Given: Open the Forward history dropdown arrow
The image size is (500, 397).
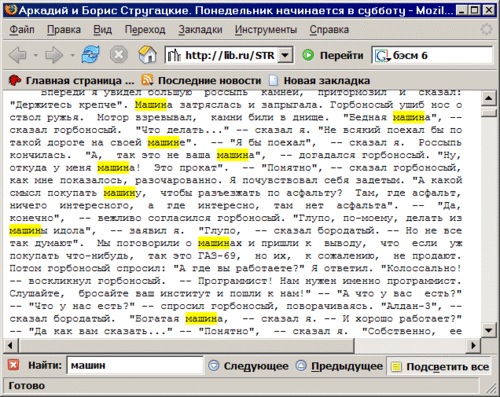Looking at the screenshot, I should pyautogui.click(x=72, y=55).
